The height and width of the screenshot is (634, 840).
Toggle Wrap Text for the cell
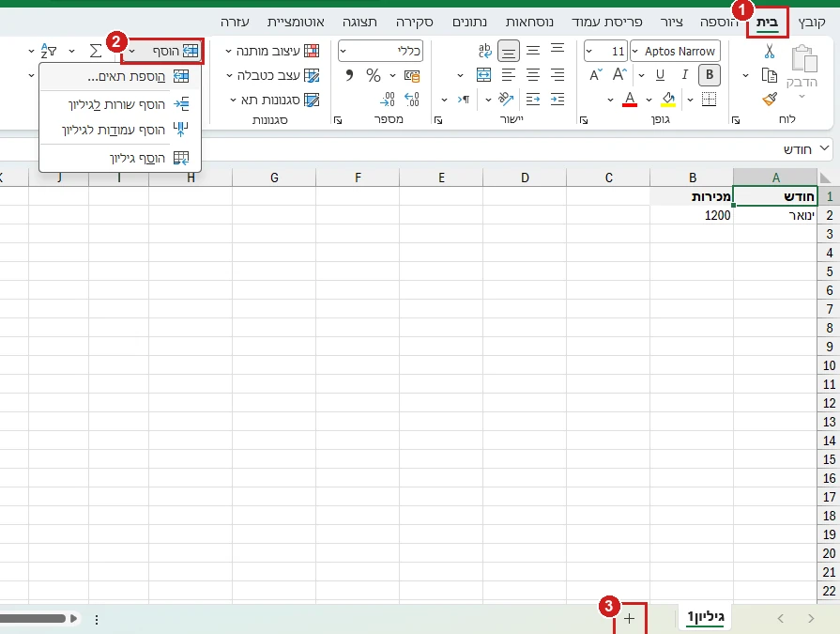tap(484, 51)
